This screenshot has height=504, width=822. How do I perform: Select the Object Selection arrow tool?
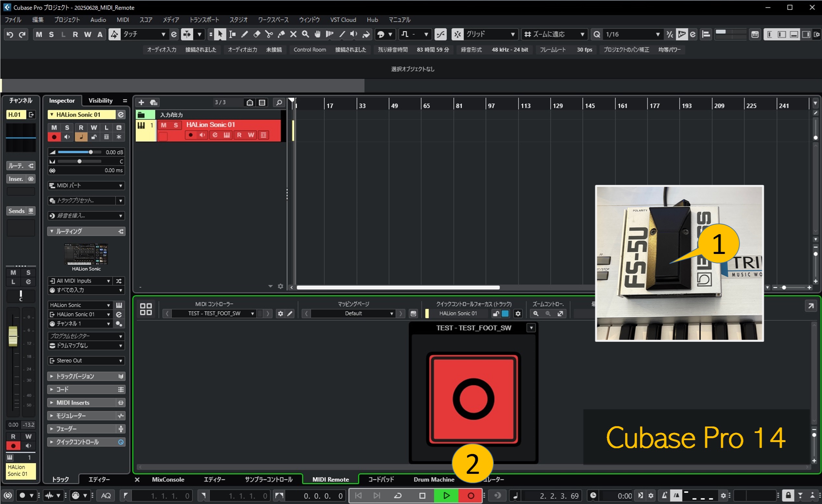pos(220,34)
